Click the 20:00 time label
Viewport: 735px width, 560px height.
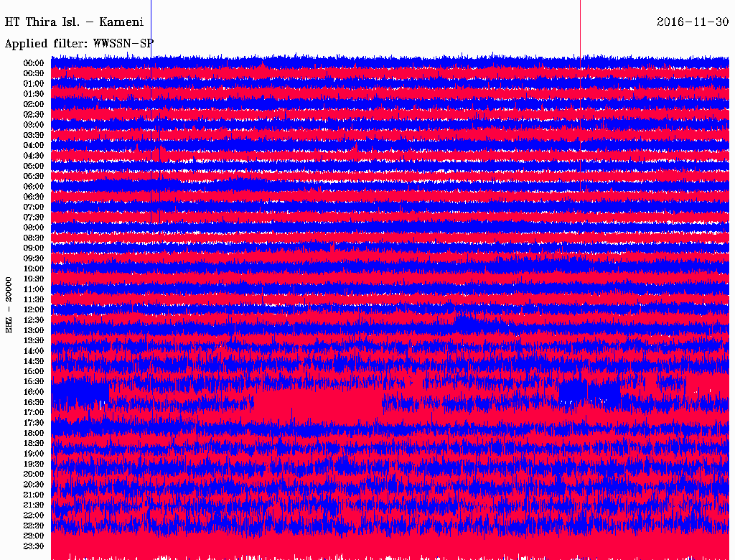(x=34, y=474)
